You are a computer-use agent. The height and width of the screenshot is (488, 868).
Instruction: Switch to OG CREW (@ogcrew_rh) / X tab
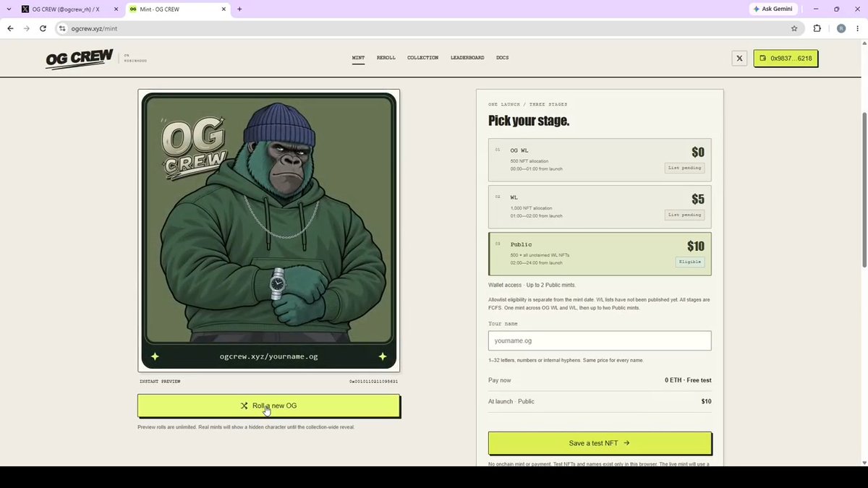coord(69,9)
